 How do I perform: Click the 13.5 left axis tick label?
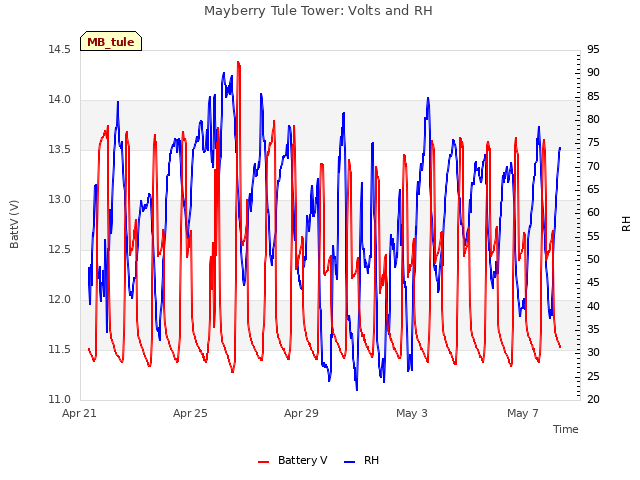(x=60, y=149)
